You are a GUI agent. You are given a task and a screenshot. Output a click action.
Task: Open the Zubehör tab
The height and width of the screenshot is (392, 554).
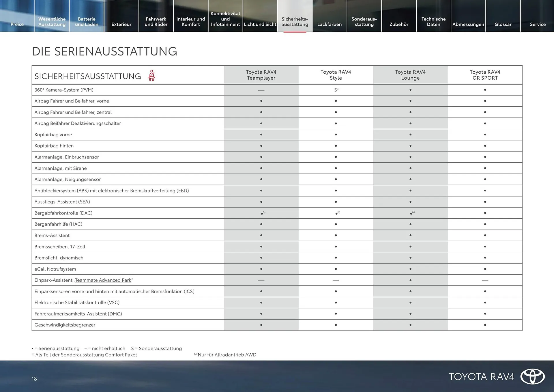point(399,24)
